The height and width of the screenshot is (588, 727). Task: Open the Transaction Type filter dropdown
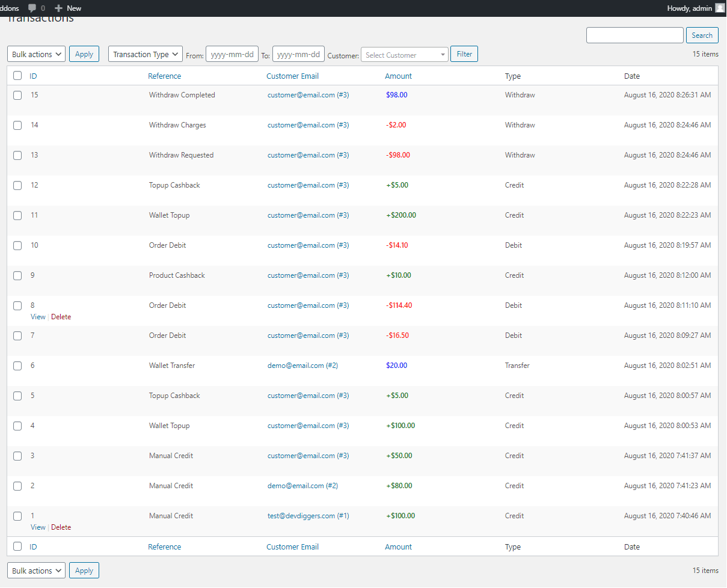click(145, 54)
